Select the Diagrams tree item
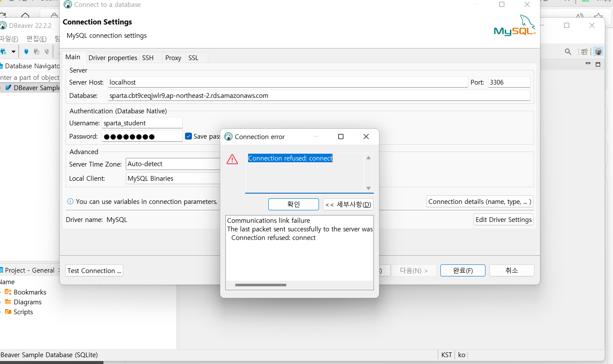 click(27, 302)
